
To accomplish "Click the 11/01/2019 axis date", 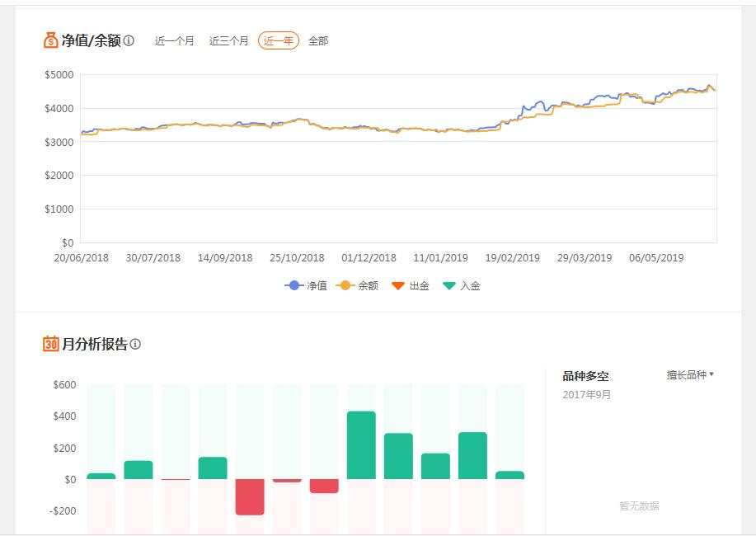I will pyautogui.click(x=441, y=257).
